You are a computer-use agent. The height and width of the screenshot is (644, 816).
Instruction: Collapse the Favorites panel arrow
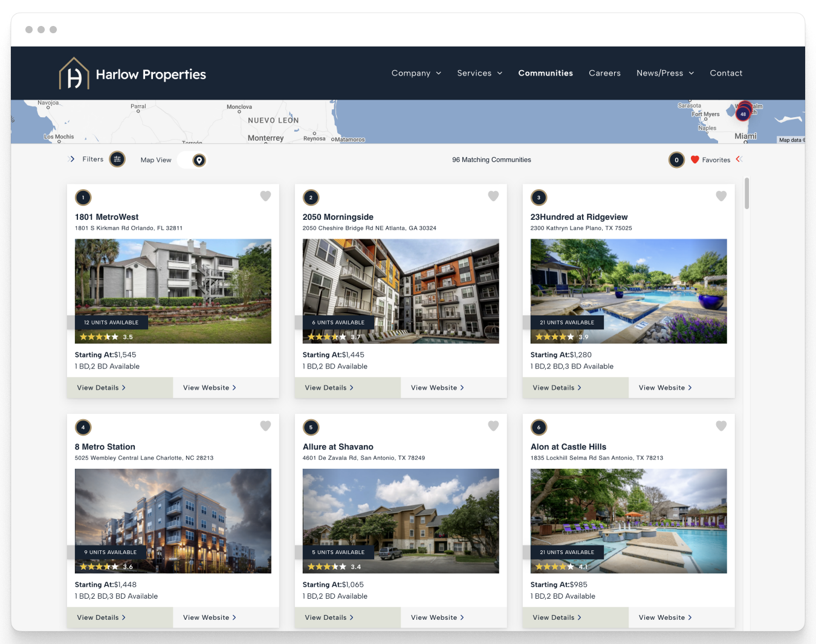point(738,159)
